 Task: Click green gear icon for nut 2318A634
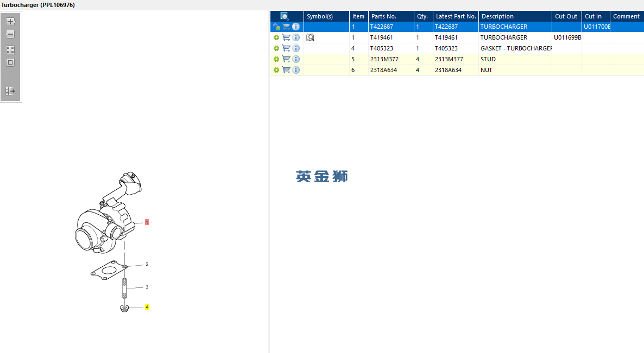click(x=276, y=70)
